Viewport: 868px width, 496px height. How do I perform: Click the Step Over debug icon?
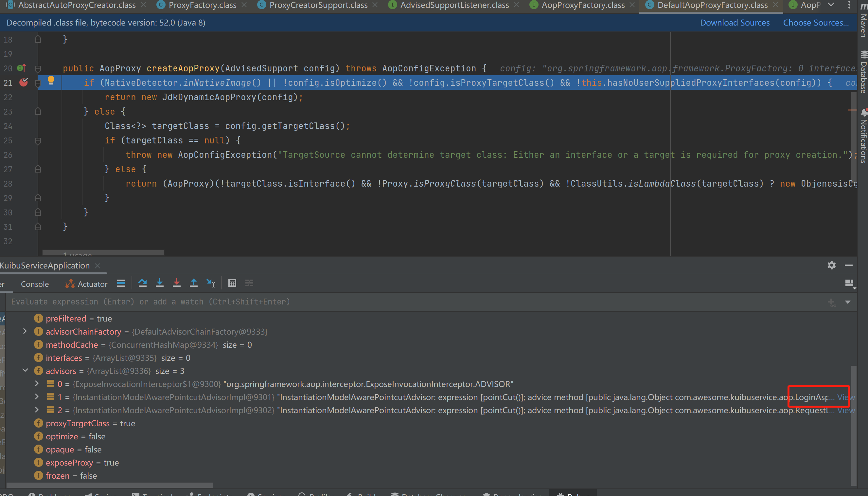[142, 283]
